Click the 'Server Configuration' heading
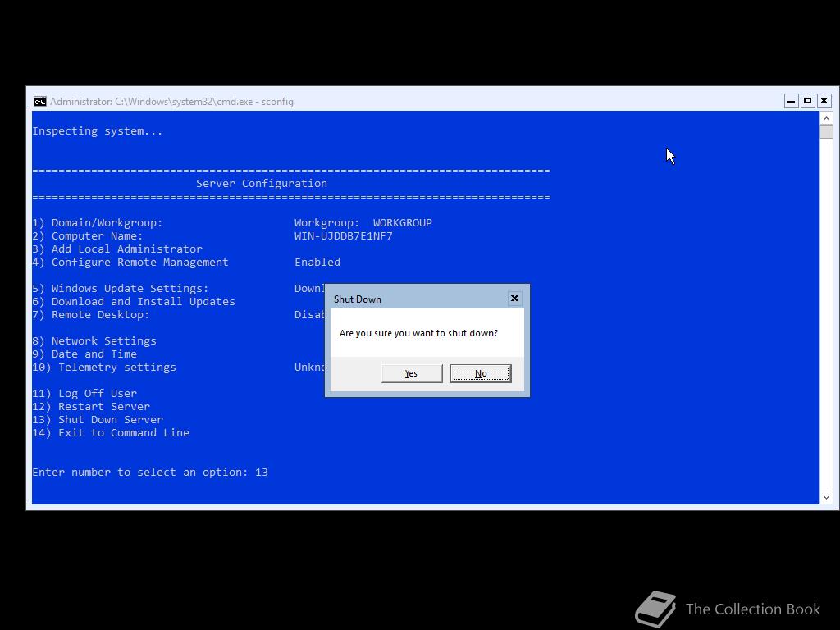The height and width of the screenshot is (630, 840). 262,184
